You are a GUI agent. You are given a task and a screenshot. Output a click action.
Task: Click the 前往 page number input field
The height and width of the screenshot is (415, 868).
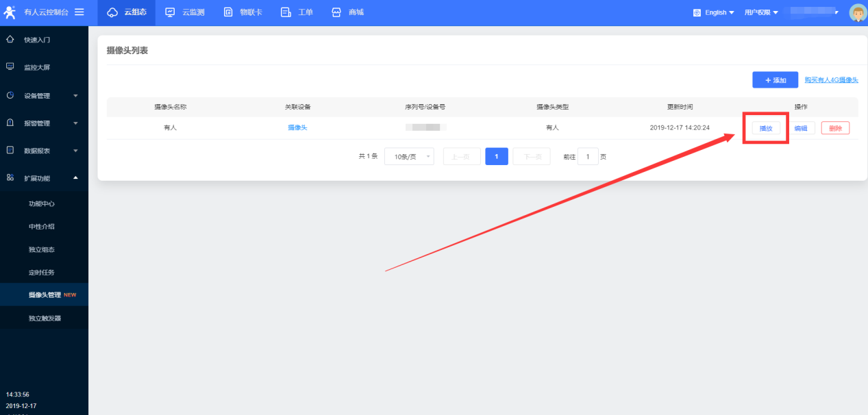coord(588,157)
